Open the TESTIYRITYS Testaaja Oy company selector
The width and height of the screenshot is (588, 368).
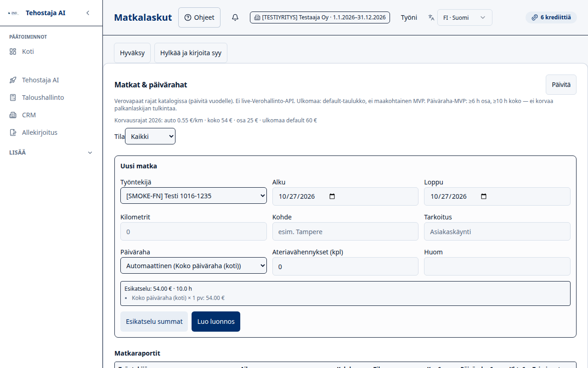tap(320, 17)
